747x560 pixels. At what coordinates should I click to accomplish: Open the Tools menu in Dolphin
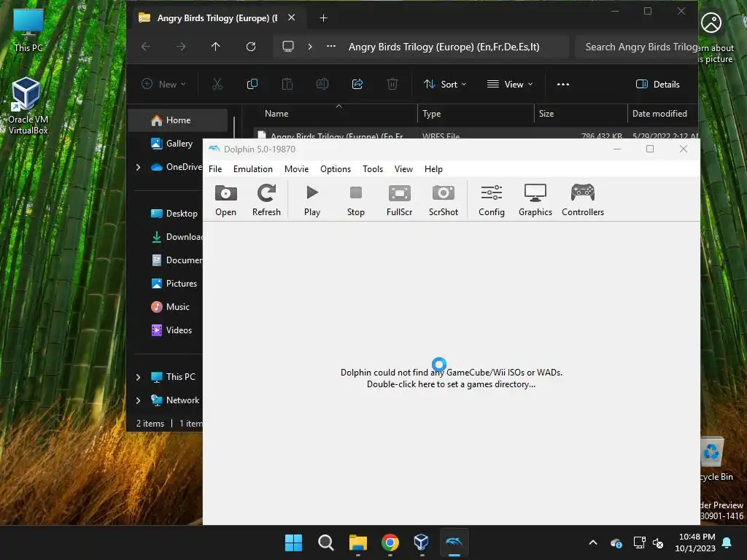(373, 169)
